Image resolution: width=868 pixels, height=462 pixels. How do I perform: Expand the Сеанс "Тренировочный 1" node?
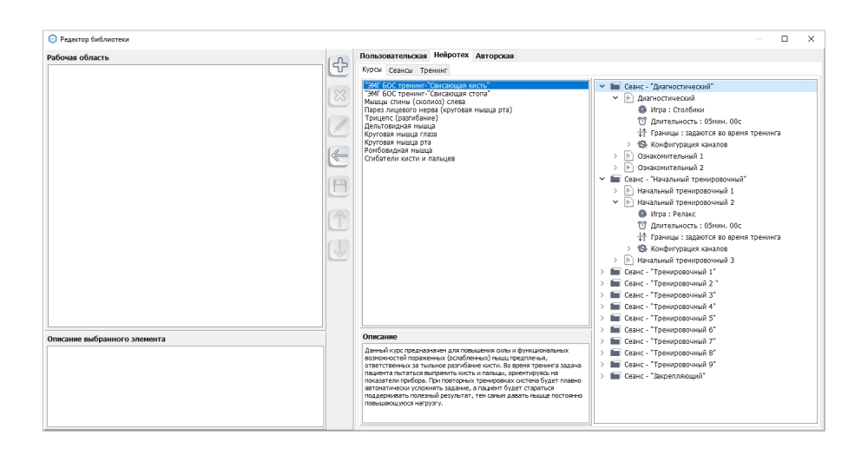coord(602,272)
